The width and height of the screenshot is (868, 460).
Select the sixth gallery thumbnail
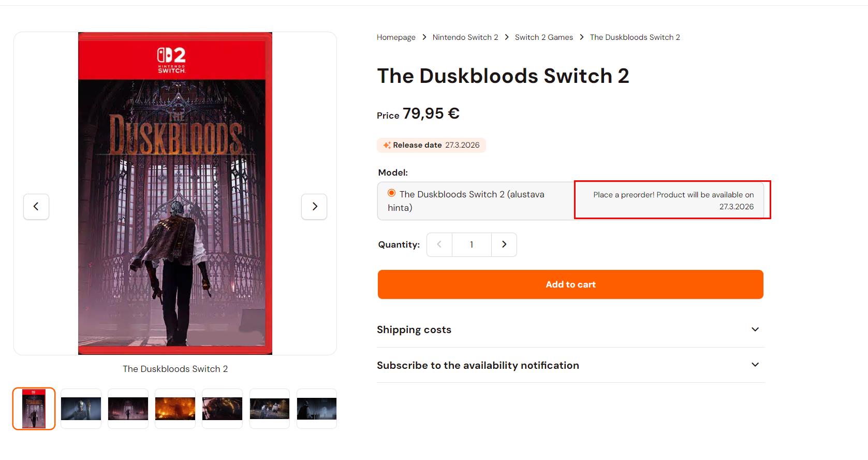click(270, 409)
